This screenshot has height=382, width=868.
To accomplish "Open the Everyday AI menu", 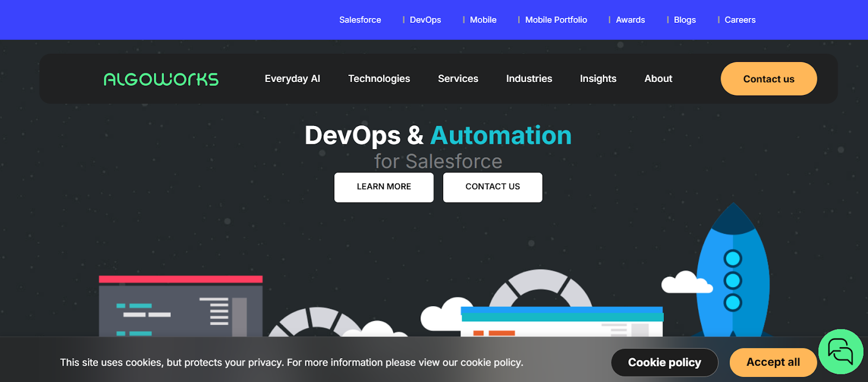I will coord(292,79).
